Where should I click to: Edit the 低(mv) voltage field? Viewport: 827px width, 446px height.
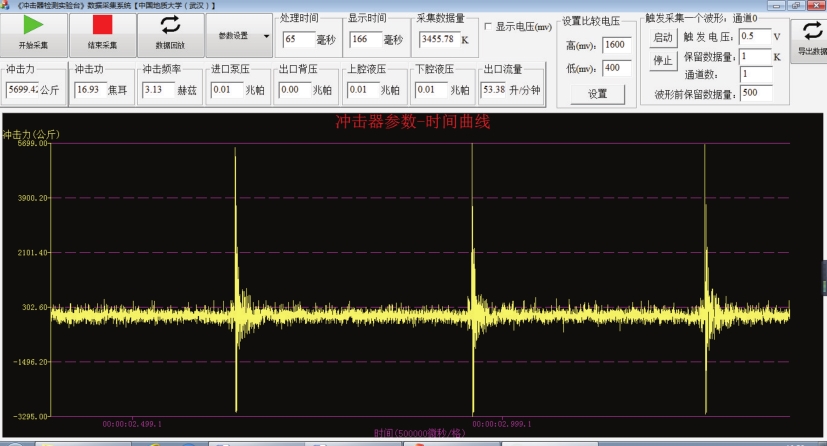pyautogui.click(x=617, y=68)
